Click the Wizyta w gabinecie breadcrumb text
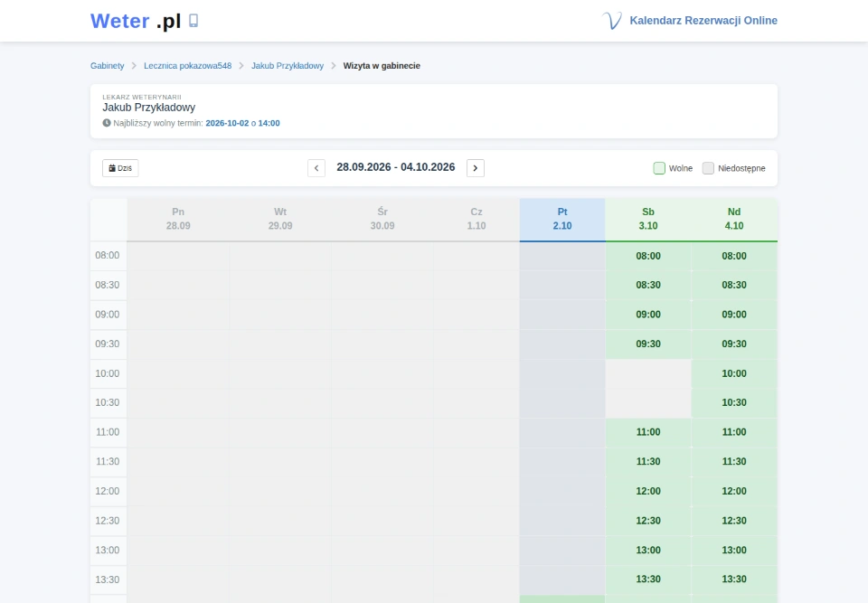The width and height of the screenshot is (868, 603). tap(382, 65)
